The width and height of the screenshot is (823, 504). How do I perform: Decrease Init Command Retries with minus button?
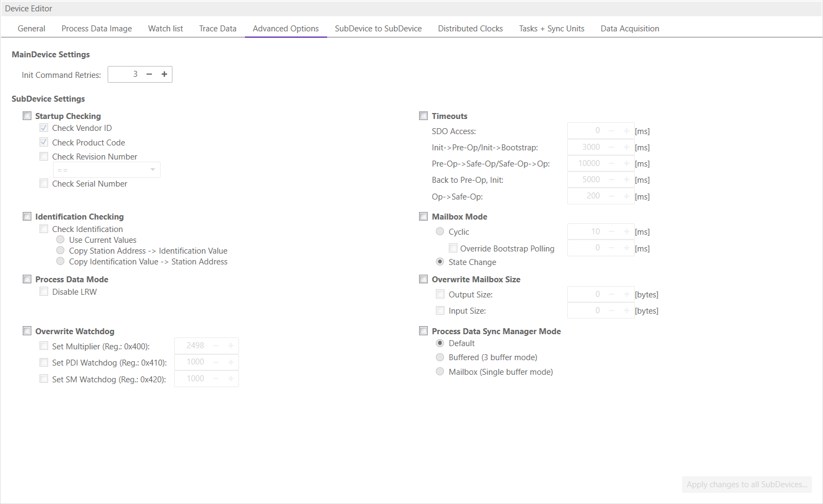(149, 74)
